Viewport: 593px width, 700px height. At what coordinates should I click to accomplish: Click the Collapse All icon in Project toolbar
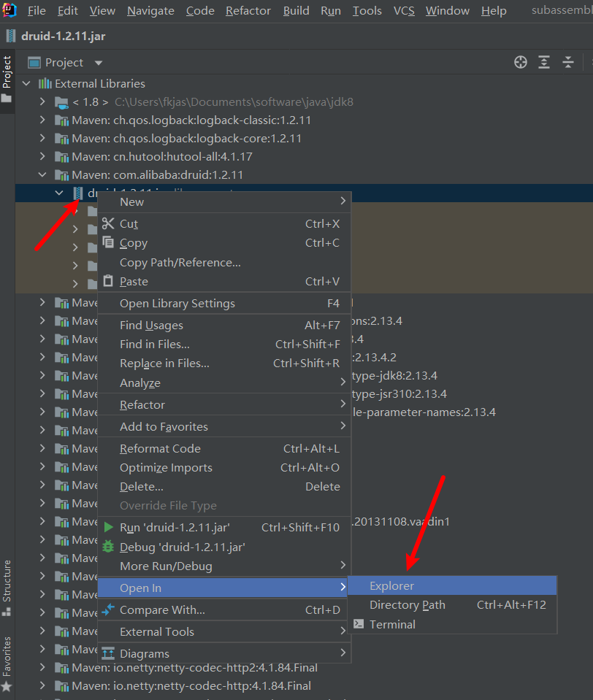tap(567, 62)
